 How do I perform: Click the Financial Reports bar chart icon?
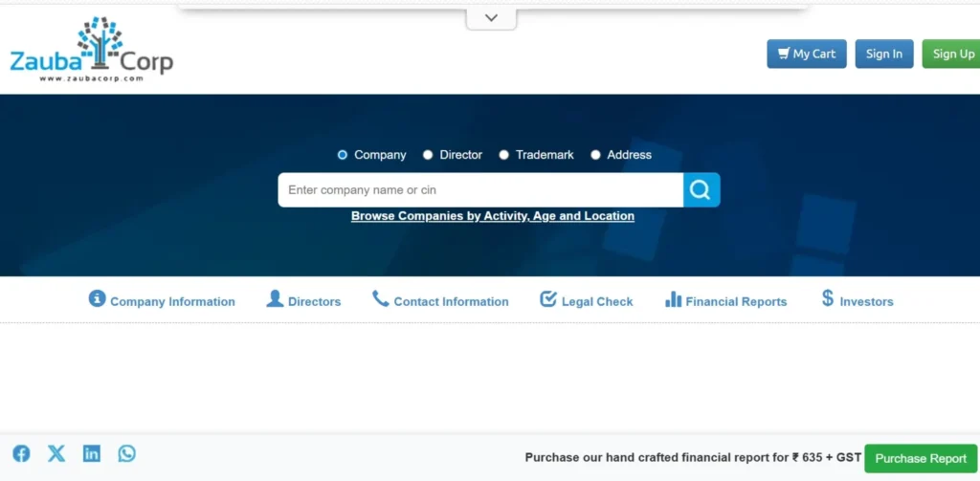point(673,298)
